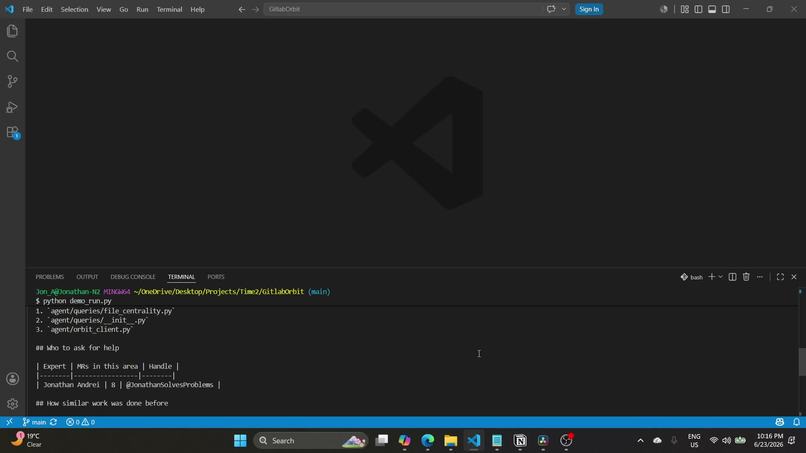The image size is (806, 453).
Task: Kill terminal with trash icon
Action: 746,277
